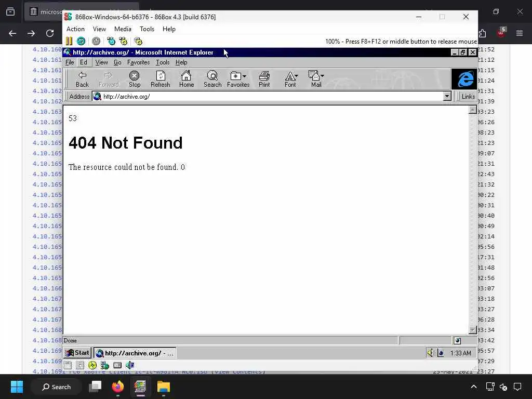The width and height of the screenshot is (532, 399).
Task: Refresh the archive.org page
Action: click(x=160, y=79)
